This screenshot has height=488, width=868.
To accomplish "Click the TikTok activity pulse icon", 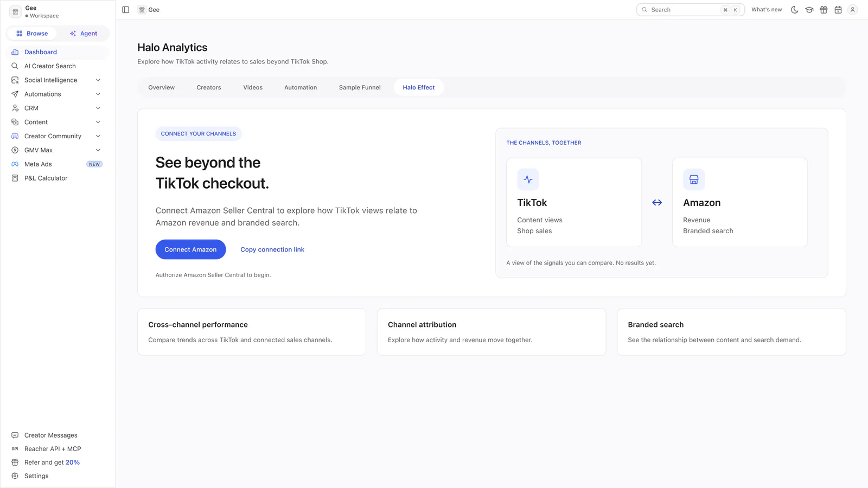I will click(528, 179).
